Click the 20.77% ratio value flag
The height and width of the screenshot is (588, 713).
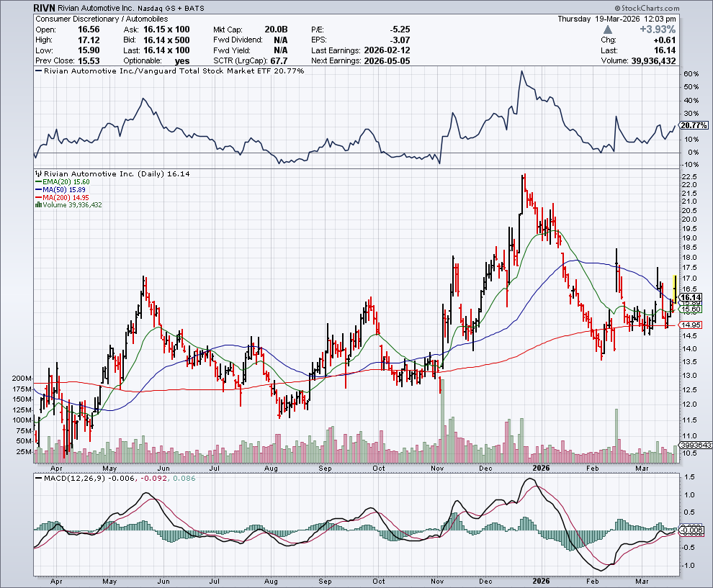(x=694, y=125)
